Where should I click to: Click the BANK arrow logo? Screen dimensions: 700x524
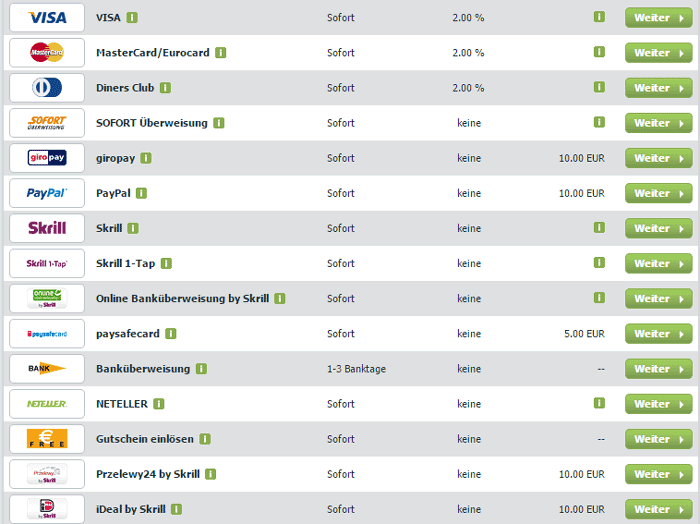click(47, 369)
